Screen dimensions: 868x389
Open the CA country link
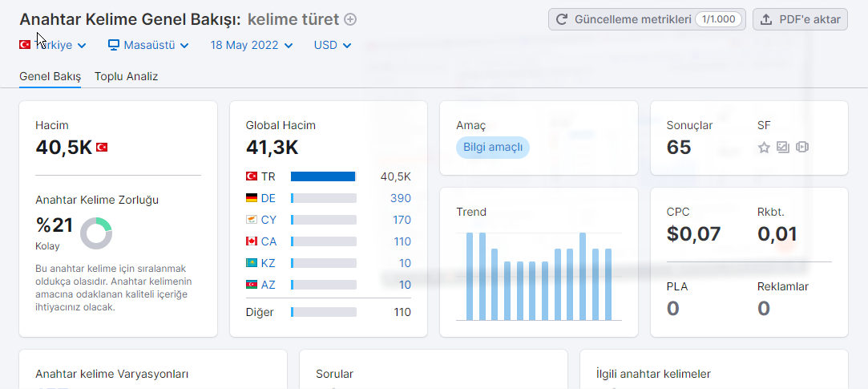pos(269,241)
